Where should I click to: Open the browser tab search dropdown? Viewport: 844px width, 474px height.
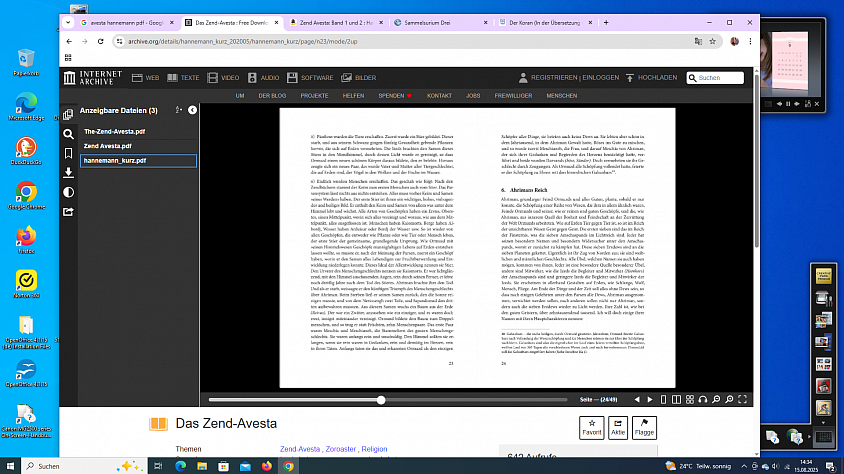[68, 23]
